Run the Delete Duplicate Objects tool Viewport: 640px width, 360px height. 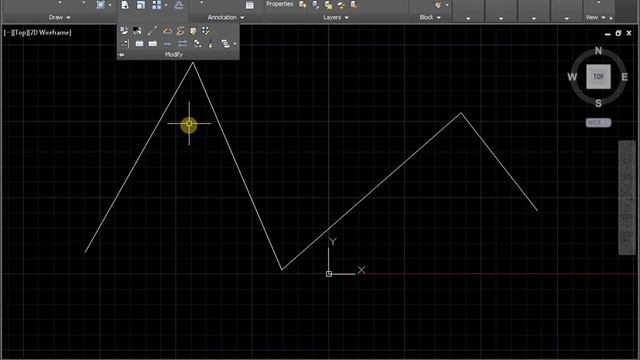tap(211, 43)
